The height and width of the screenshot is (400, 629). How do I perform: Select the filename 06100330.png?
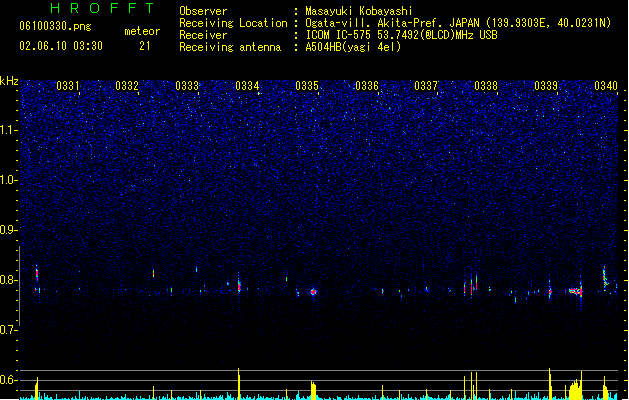coord(55,26)
